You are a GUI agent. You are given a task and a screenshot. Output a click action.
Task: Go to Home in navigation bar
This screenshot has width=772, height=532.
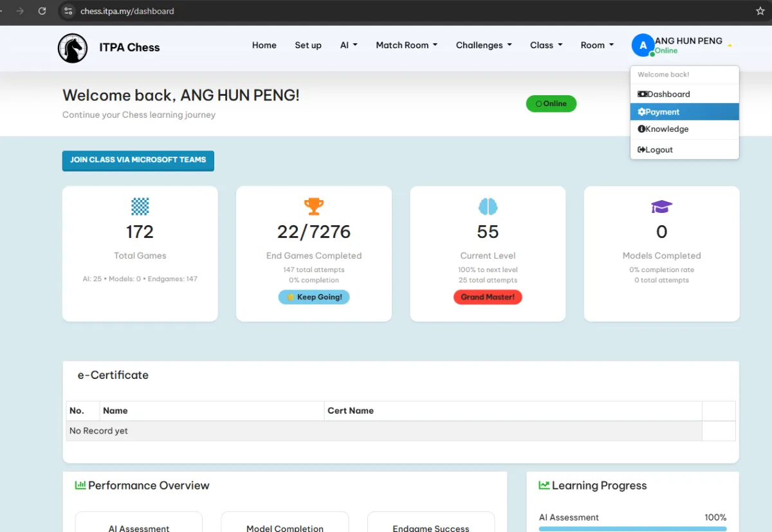coord(264,45)
